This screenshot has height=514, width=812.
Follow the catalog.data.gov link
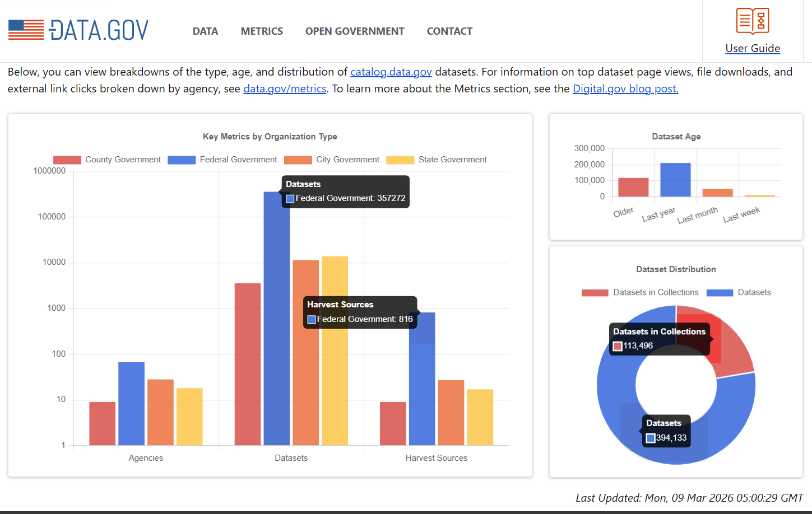tap(391, 72)
